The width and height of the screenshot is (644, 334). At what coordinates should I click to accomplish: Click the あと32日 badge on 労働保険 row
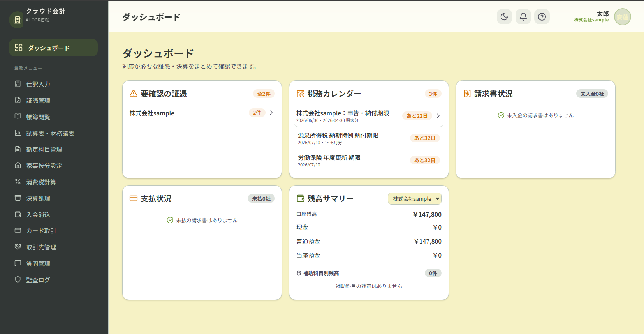tap(425, 160)
